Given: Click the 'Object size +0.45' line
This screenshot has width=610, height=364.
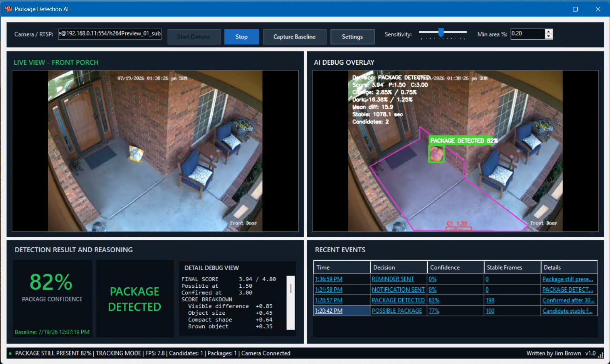Looking at the screenshot, I should click(230, 313).
